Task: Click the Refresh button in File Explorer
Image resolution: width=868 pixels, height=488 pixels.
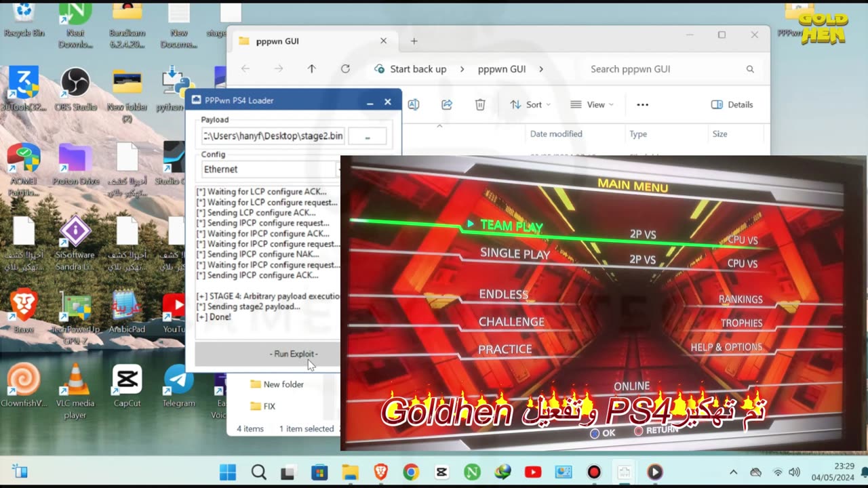Action: pos(345,69)
